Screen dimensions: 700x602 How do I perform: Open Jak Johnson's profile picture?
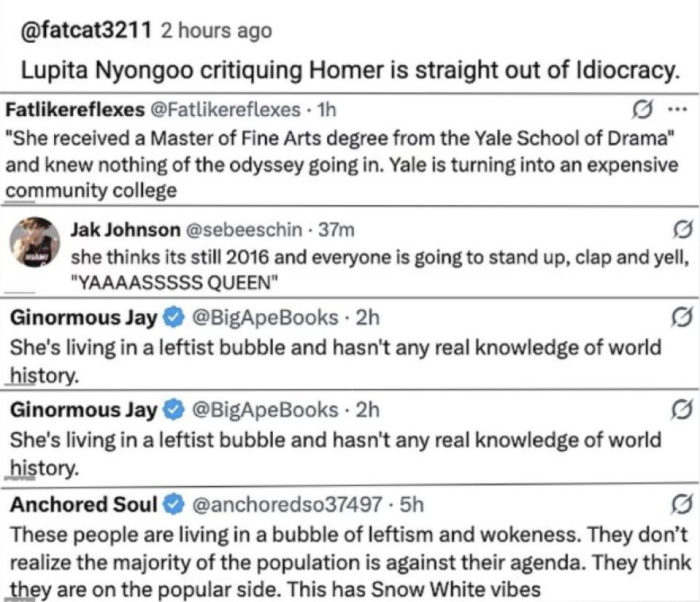point(35,243)
